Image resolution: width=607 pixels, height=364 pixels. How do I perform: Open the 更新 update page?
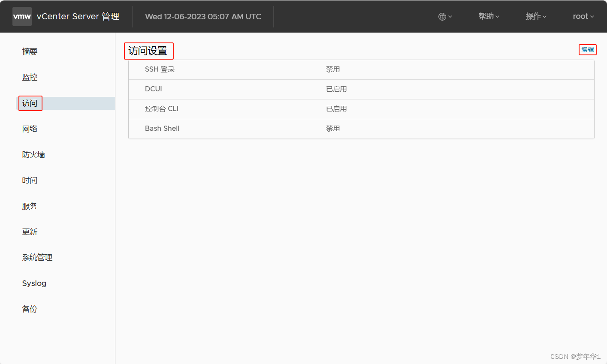(x=30, y=232)
